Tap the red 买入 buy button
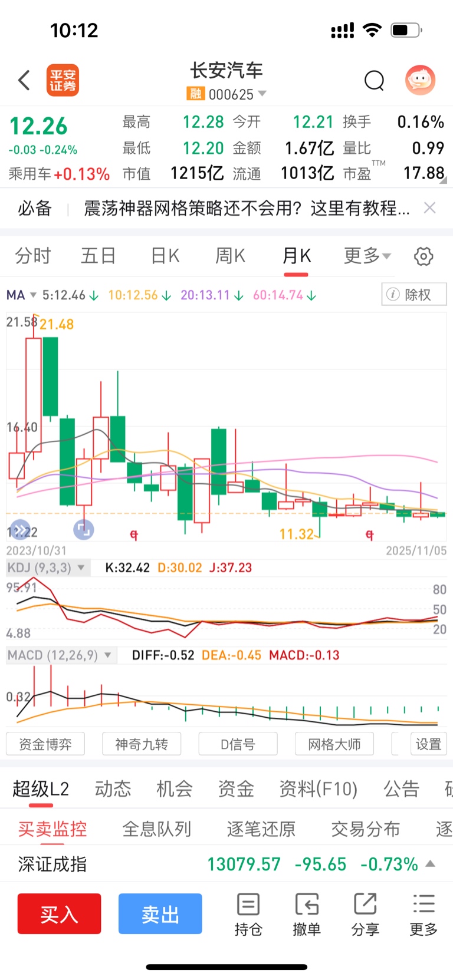 59,914
